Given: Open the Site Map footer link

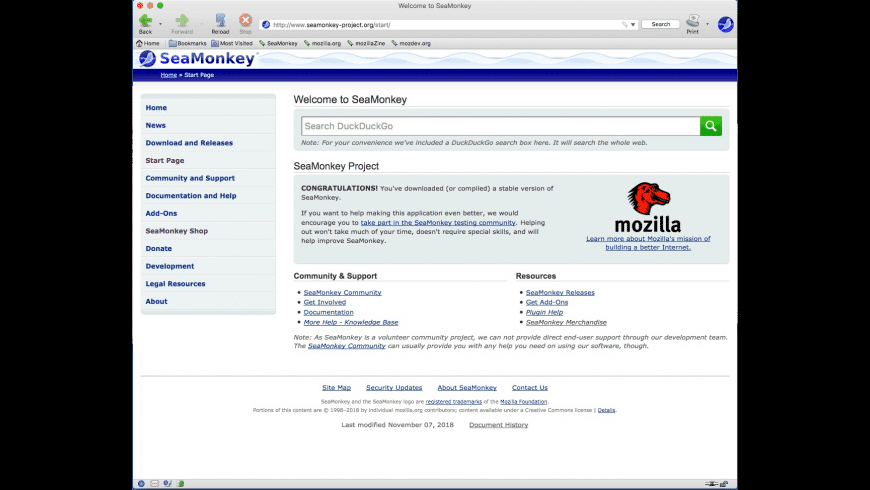Looking at the screenshot, I should coord(336,388).
